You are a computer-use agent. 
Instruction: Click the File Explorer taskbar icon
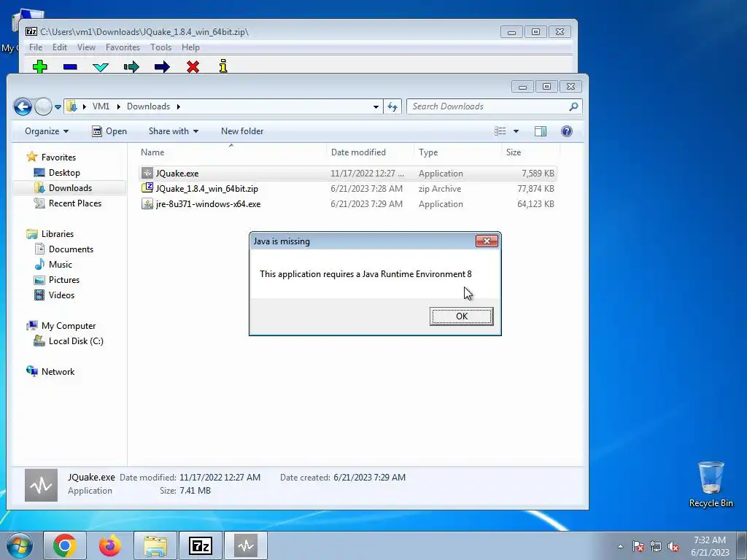155,545
